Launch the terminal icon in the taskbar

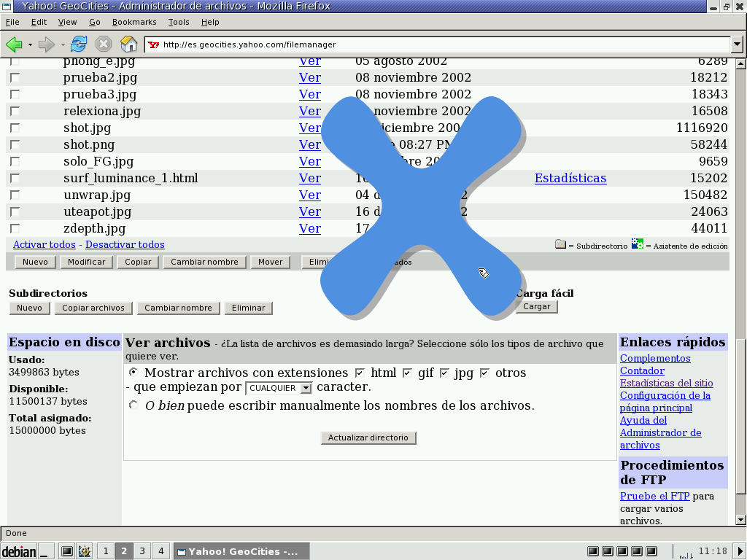[67, 551]
